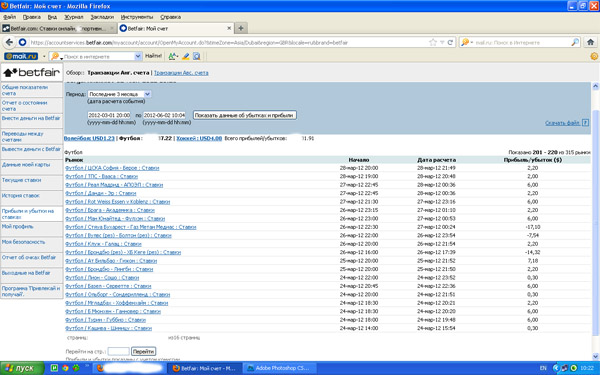Click the help question mark icon beside Скачать файл

pyautogui.click(x=585, y=123)
